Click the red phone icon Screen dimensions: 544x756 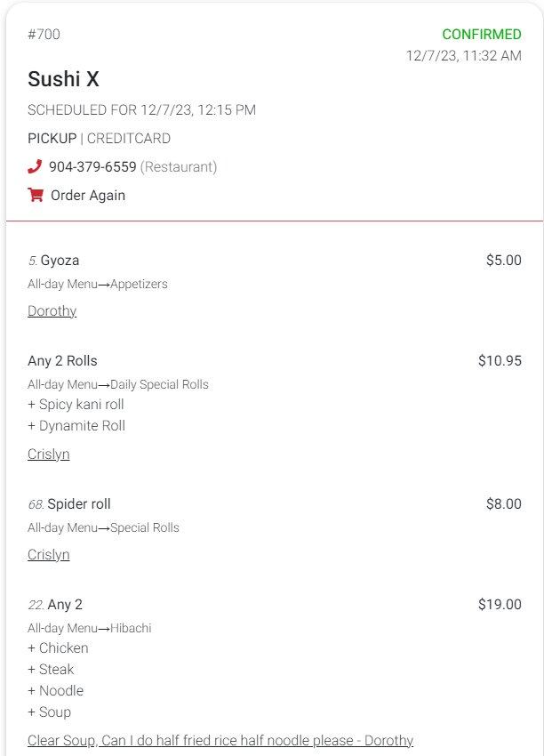coord(35,166)
